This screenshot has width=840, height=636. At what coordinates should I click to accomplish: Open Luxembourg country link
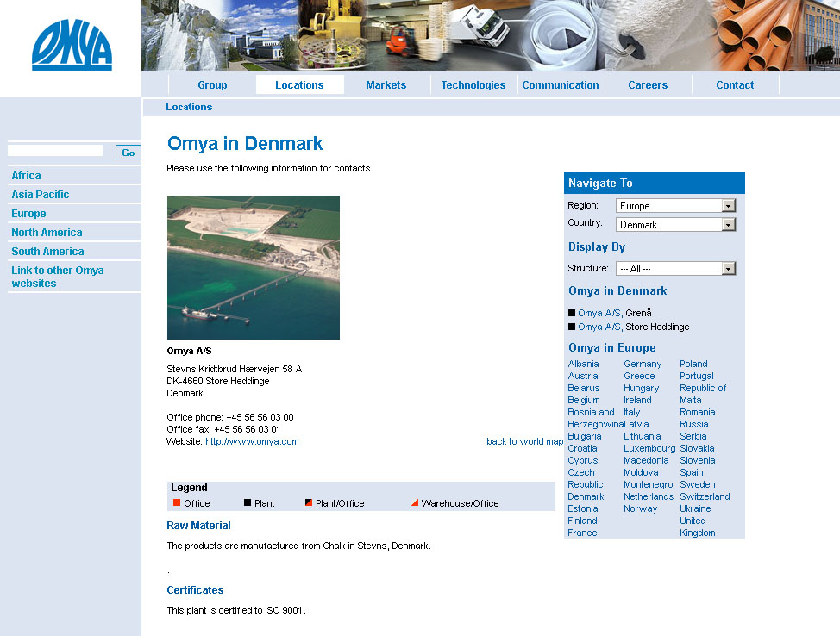[649, 448]
